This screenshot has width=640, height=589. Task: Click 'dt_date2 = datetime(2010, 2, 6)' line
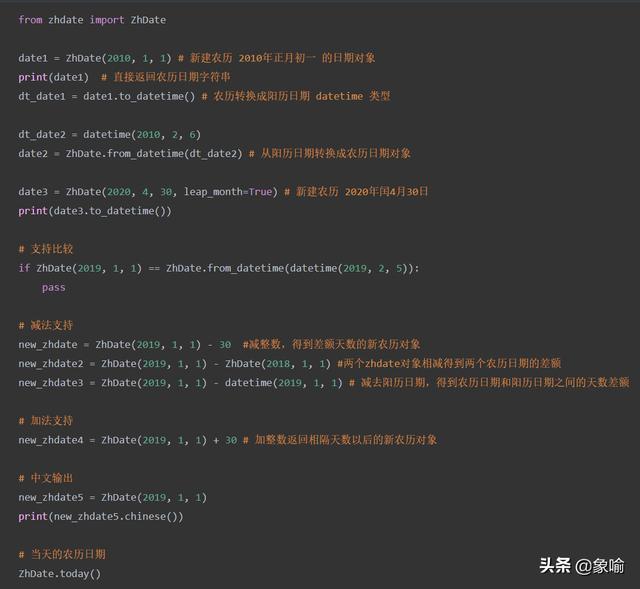tap(109, 135)
